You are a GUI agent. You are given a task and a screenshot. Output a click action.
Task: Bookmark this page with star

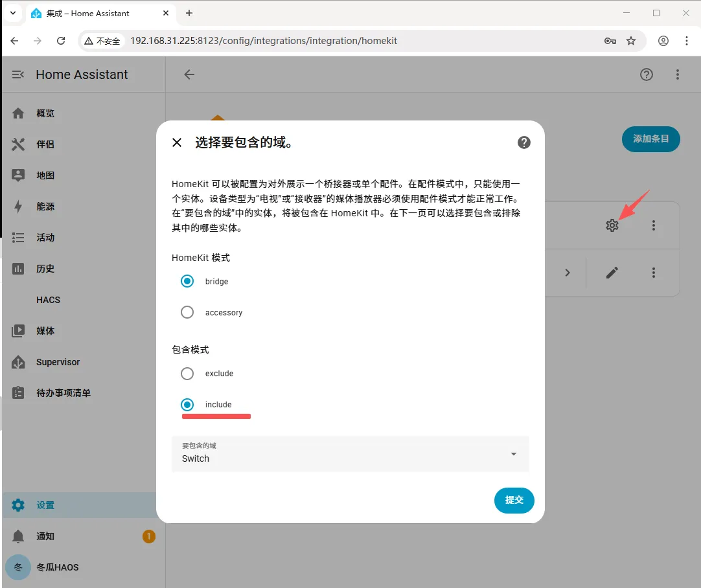[631, 41]
